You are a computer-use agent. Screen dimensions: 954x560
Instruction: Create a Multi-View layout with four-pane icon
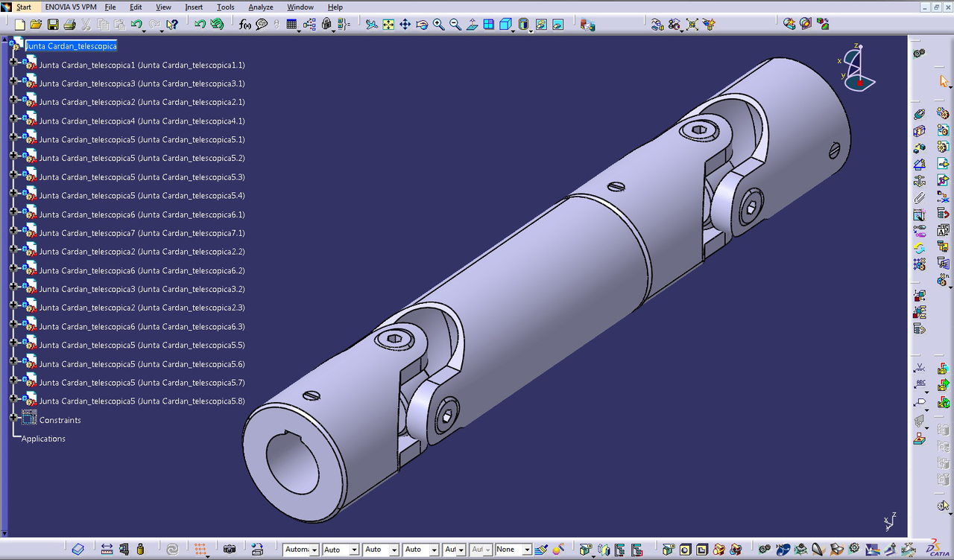tap(489, 25)
